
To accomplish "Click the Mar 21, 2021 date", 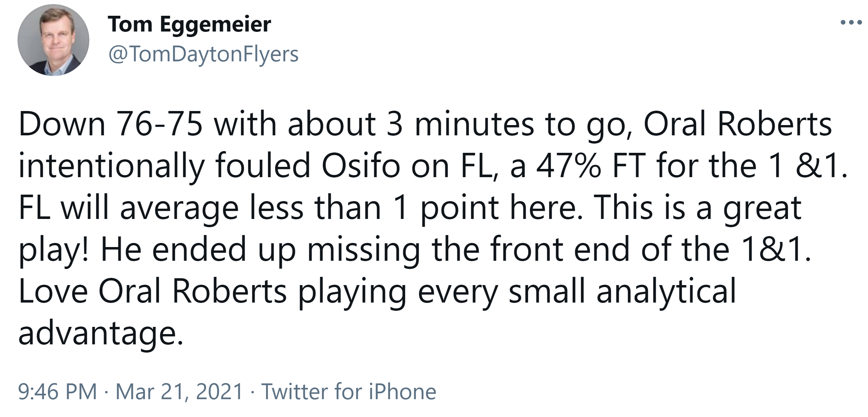I will pos(179,391).
